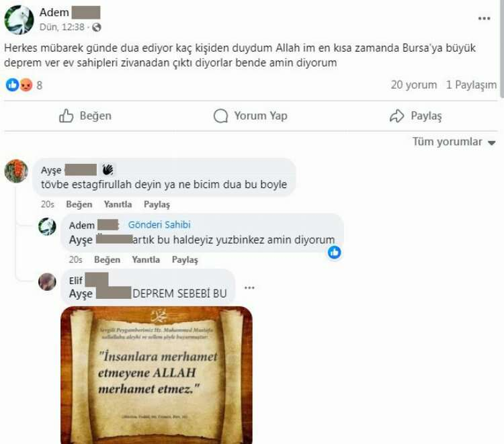The width and height of the screenshot is (504, 444).
Task: Click the speech bubble Yorum Yap icon
Action: [x=220, y=116]
